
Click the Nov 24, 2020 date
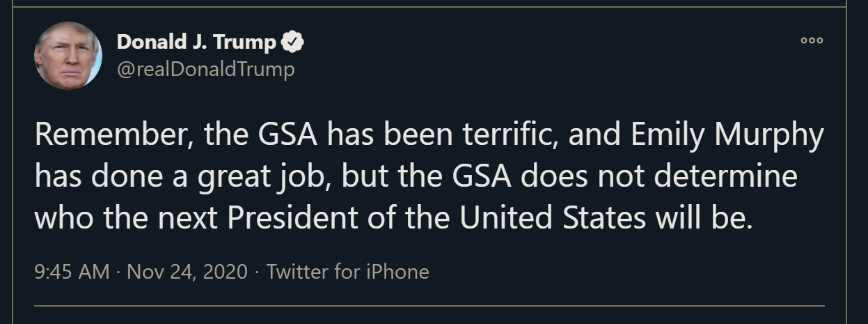pos(186,271)
